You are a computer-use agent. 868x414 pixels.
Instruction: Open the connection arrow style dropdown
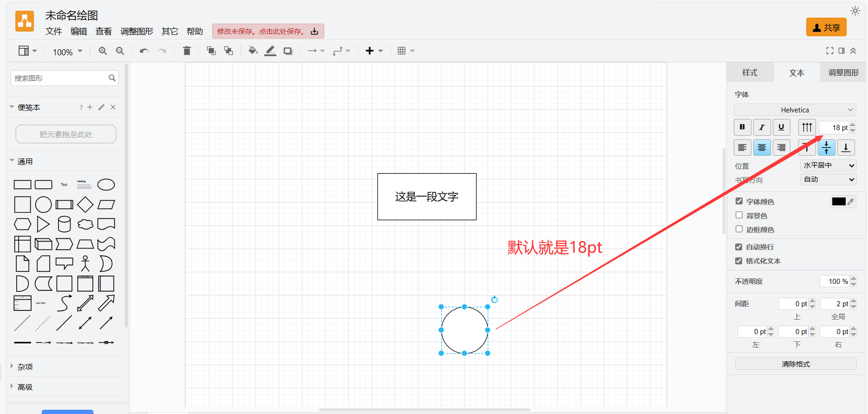316,51
